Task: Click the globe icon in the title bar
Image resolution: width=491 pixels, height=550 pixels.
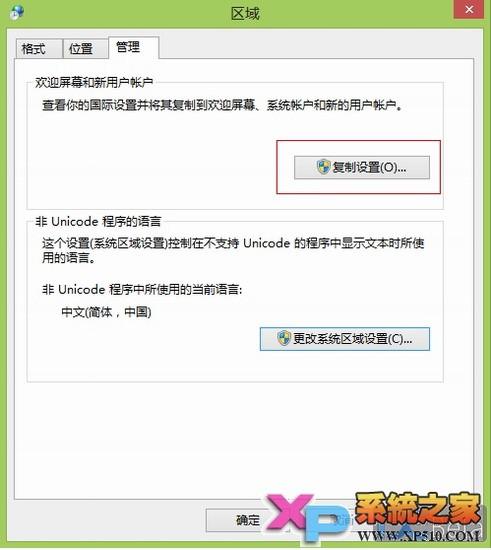Action: click(16, 12)
